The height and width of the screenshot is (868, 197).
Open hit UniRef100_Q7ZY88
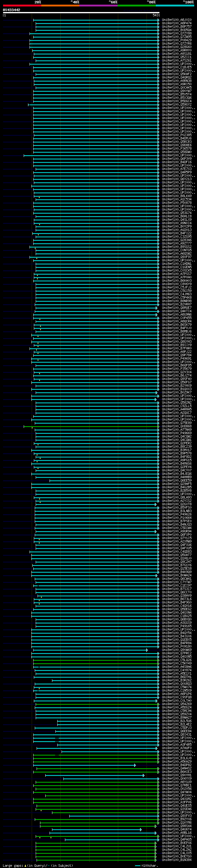click(176, 33)
